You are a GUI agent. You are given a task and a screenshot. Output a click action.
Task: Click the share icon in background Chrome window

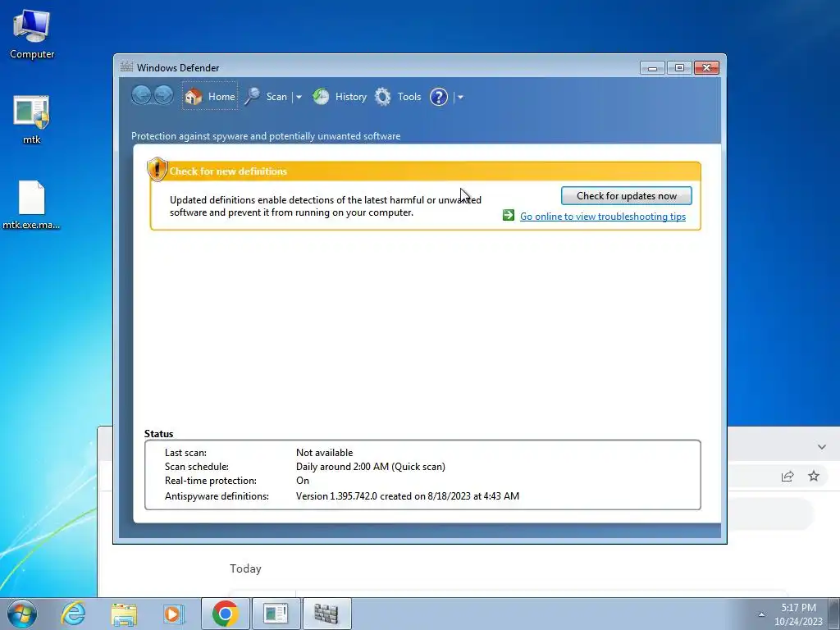tap(787, 477)
